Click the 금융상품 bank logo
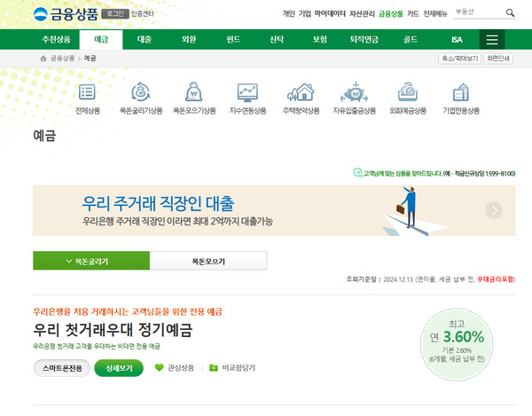 pyautogui.click(x=66, y=14)
